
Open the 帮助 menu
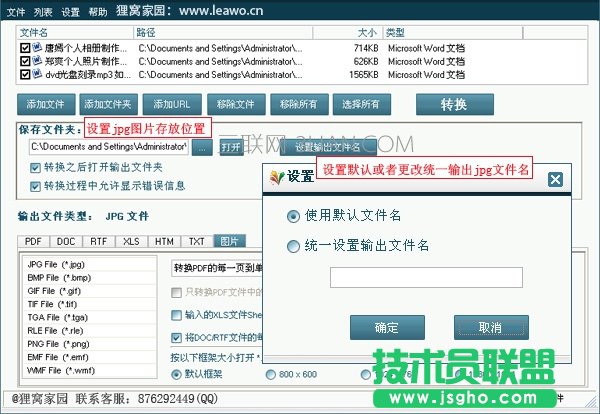tap(98, 12)
